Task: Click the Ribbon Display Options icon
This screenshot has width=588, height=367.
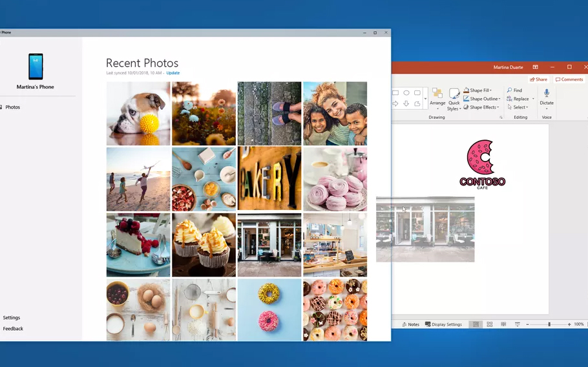Action: click(535, 67)
